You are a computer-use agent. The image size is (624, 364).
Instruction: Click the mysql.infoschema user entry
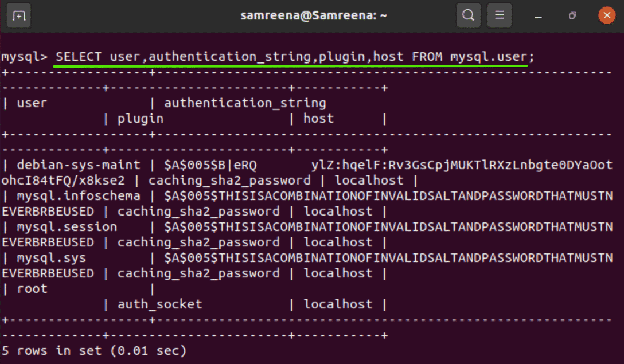79,197
